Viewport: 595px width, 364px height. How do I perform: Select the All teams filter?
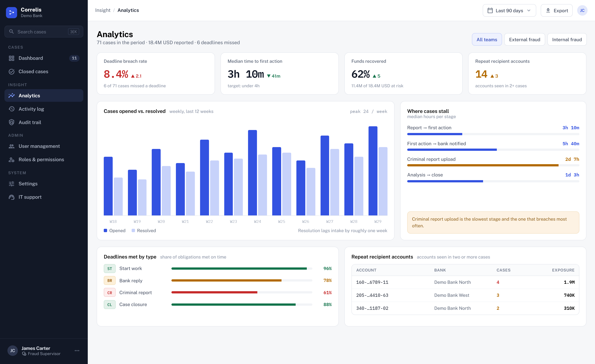tap(487, 39)
